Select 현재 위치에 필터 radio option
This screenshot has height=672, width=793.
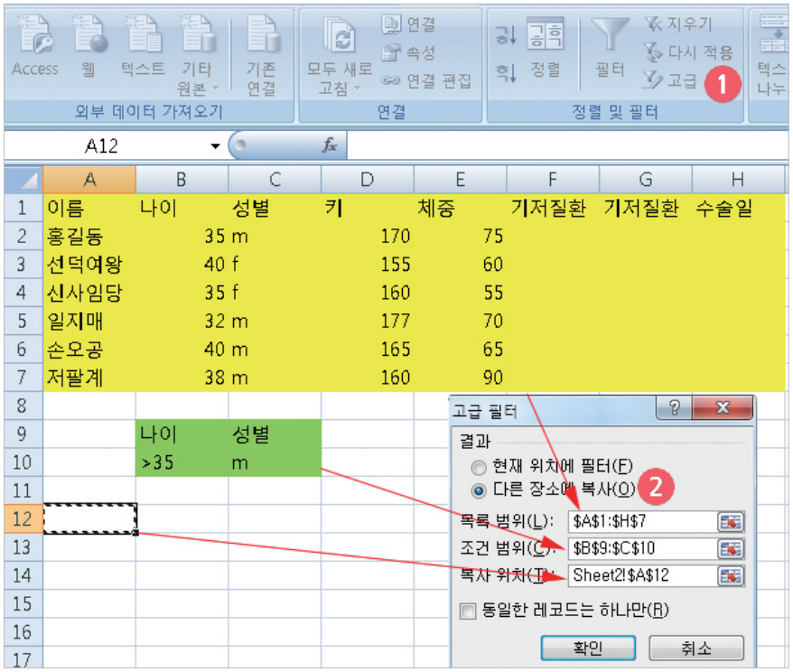point(478,468)
